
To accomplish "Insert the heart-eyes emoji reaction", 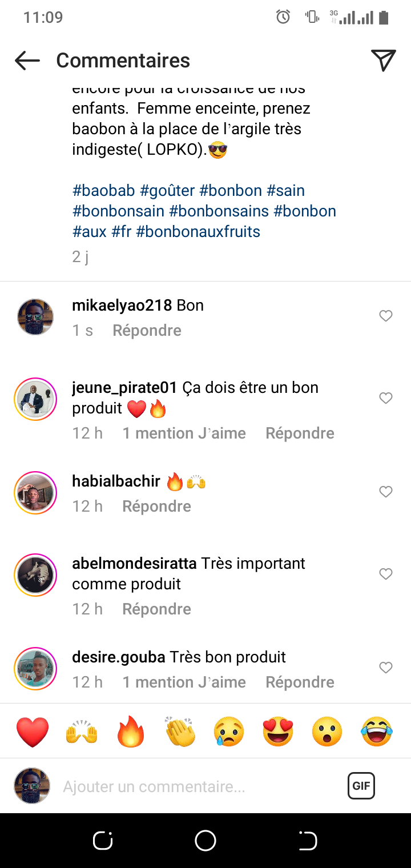I will tap(278, 732).
